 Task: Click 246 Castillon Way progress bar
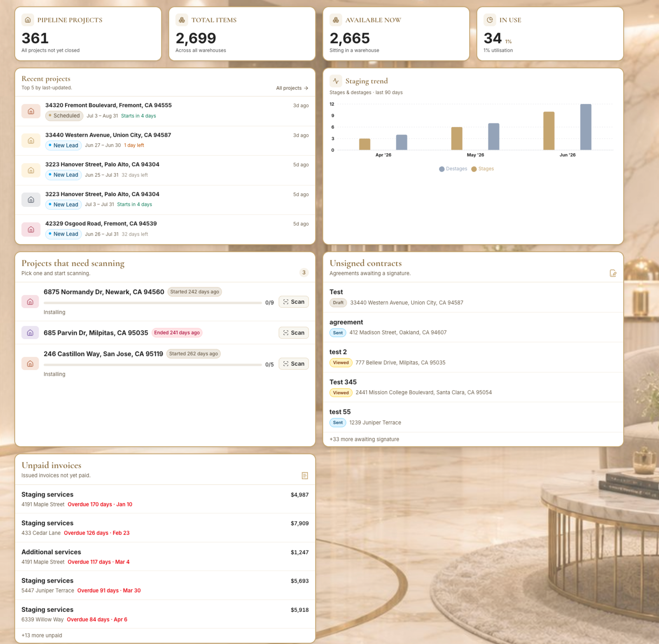(x=153, y=365)
